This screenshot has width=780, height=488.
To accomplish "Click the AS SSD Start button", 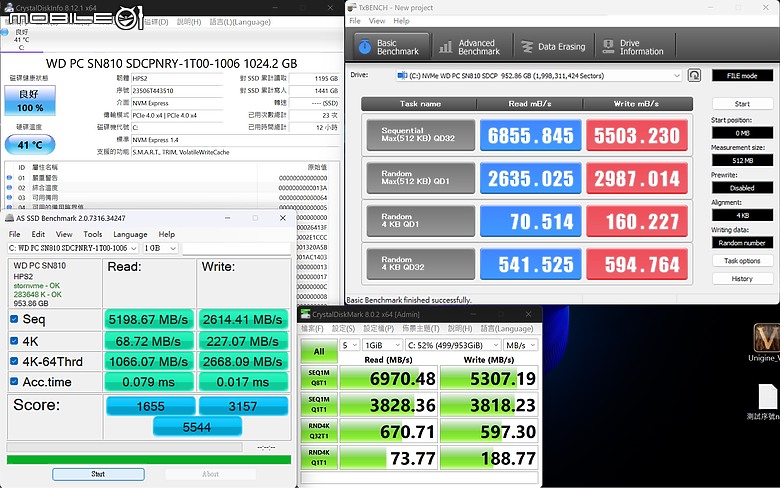I will pyautogui.click(x=98, y=474).
